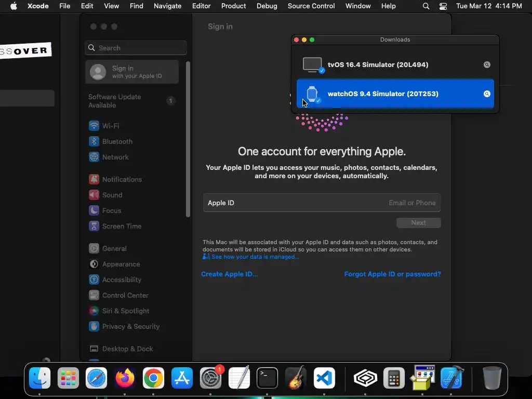Open the Debug menu
Image resolution: width=532 pixels, height=399 pixels.
tap(267, 6)
